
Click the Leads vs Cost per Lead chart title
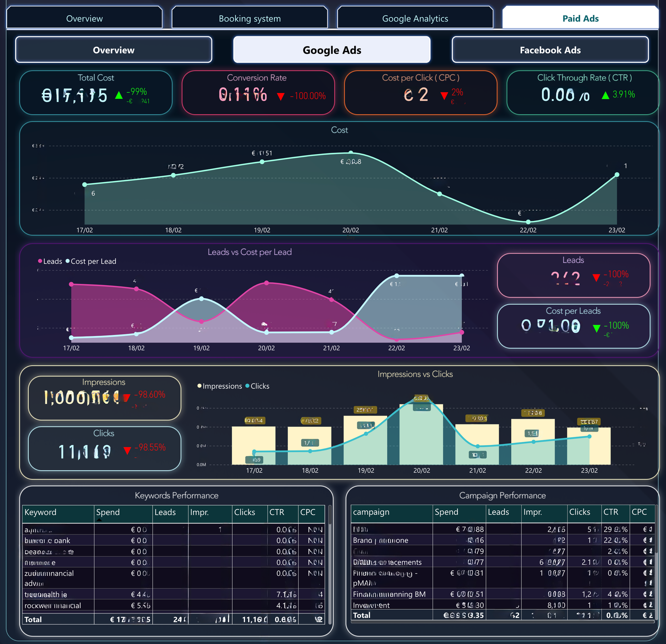[x=249, y=252]
